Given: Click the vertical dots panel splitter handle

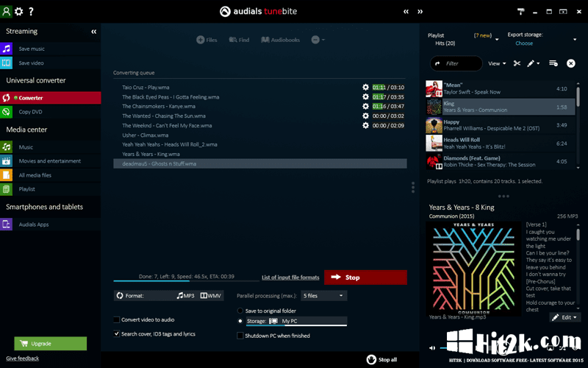Looking at the screenshot, I should tap(413, 188).
